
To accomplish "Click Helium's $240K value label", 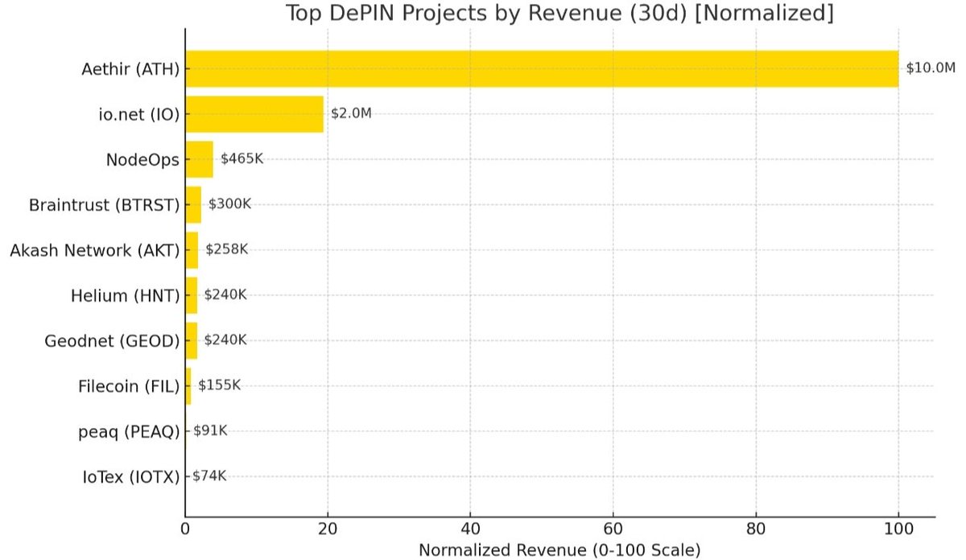I will pyautogui.click(x=225, y=294).
